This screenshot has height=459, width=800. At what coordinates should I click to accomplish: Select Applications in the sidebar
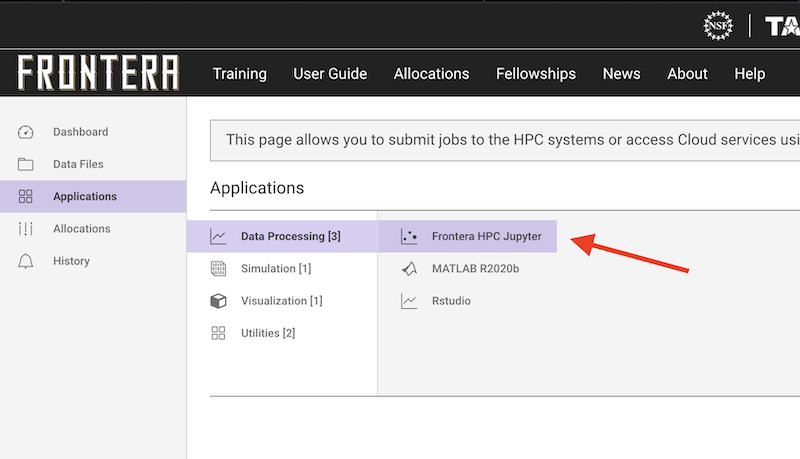(93, 196)
